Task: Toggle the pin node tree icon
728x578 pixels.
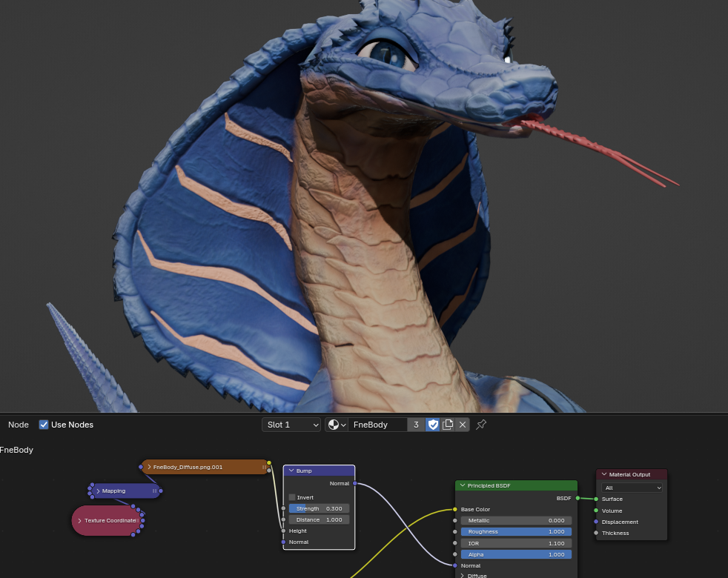Action: pos(481,425)
